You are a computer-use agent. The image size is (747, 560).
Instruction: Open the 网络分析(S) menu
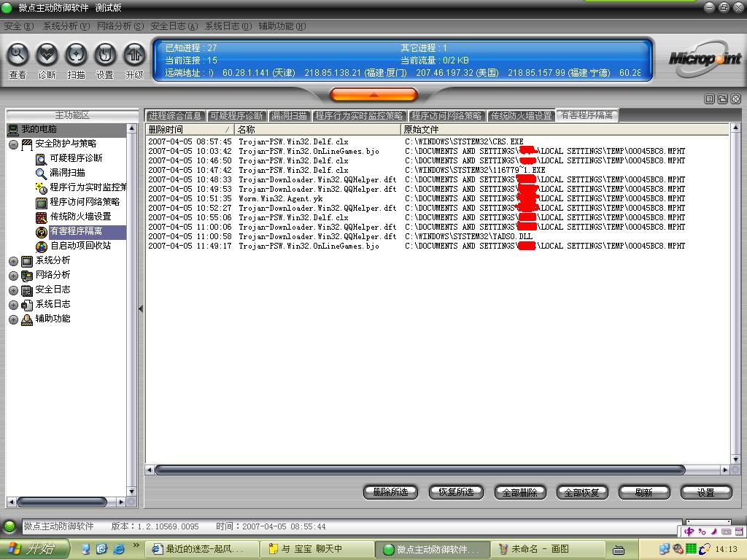[120, 26]
